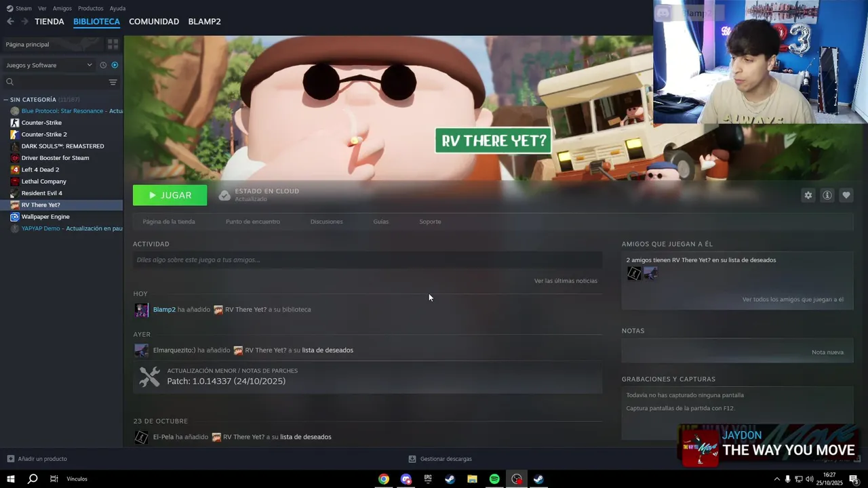Toggle ready-to-play filter icon
Viewport: 868px width, 488px height.
115,65
